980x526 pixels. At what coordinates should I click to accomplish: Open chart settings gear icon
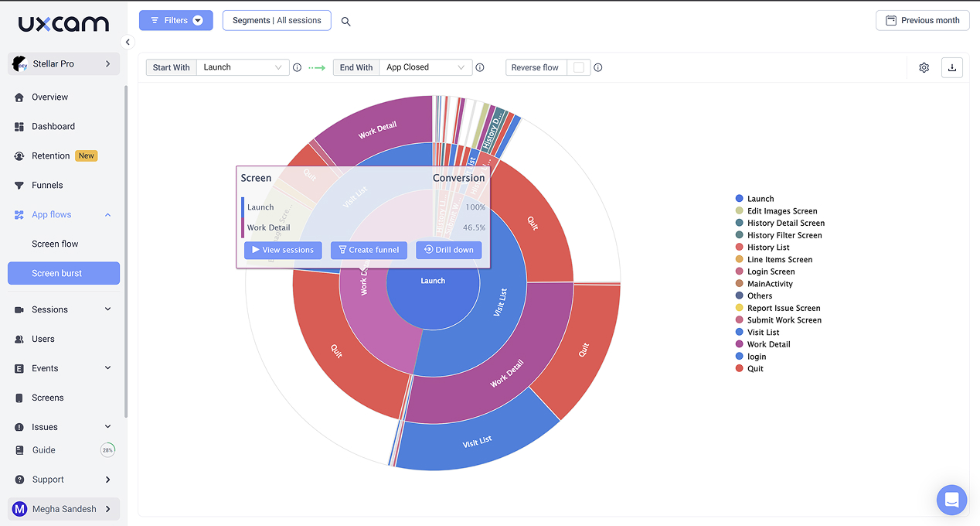click(x=924, y=68)
